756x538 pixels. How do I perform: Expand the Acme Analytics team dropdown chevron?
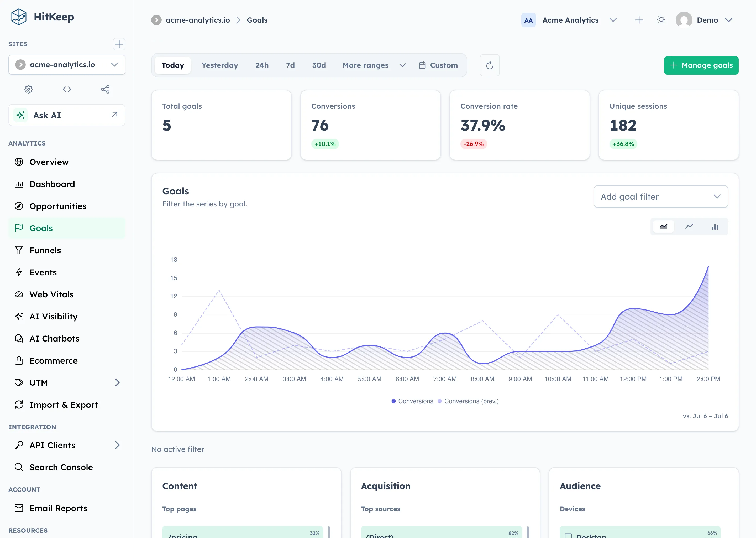click(x=613, y=20)
